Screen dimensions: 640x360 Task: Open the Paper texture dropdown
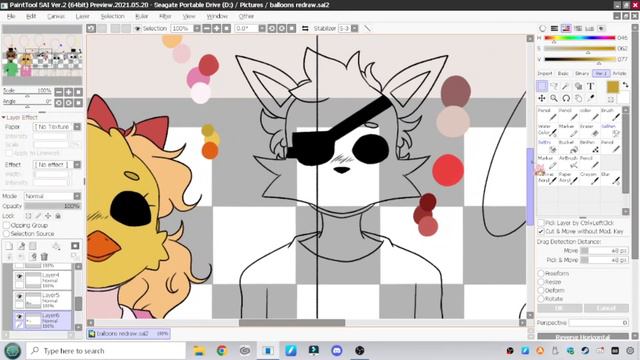[x=77, y=127]
